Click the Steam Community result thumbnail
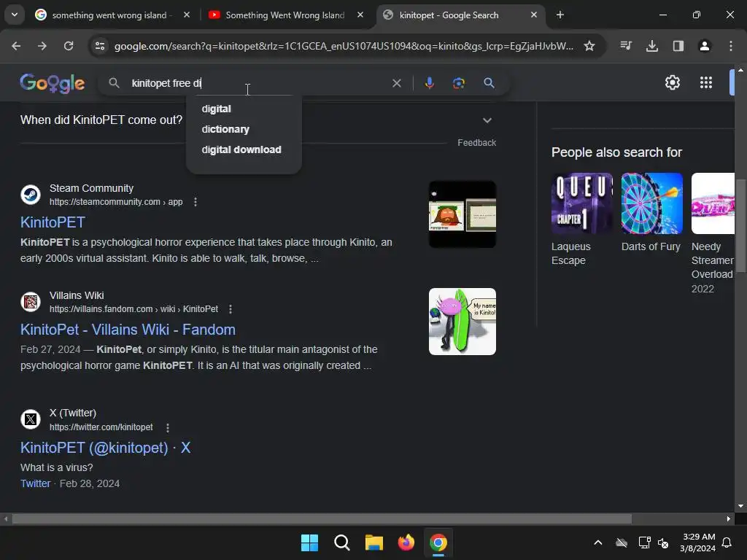 click(x=462, y=214)
